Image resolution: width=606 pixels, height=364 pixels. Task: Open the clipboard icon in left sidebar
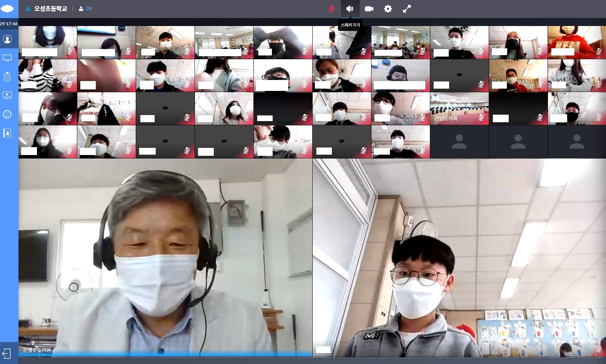pyautogui.click(x=7, y=77)
